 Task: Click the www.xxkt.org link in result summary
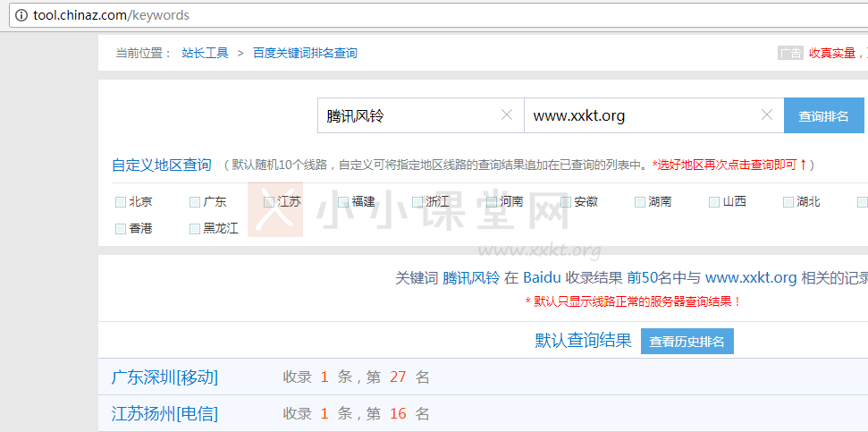coord(751,278)
